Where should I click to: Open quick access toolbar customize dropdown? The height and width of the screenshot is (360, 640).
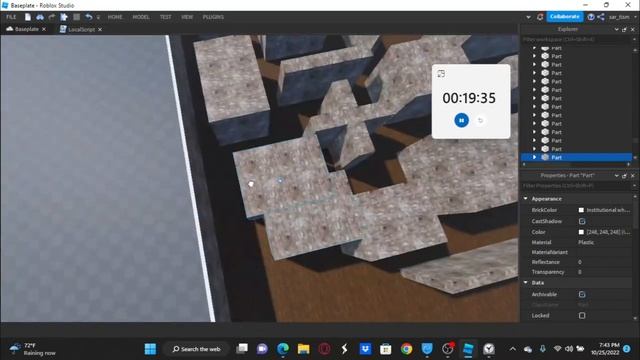(x=98, y=17)
